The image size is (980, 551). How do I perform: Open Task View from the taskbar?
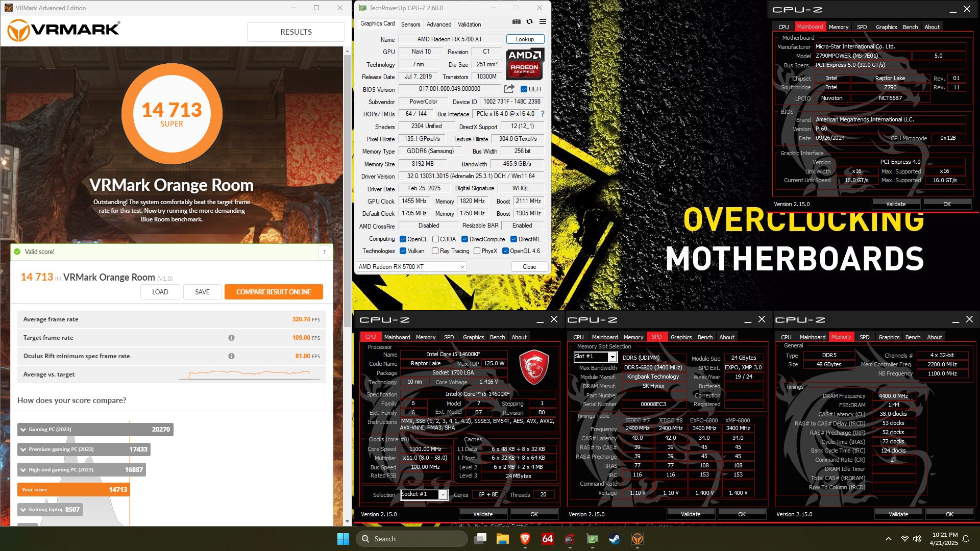coord(480,539)
